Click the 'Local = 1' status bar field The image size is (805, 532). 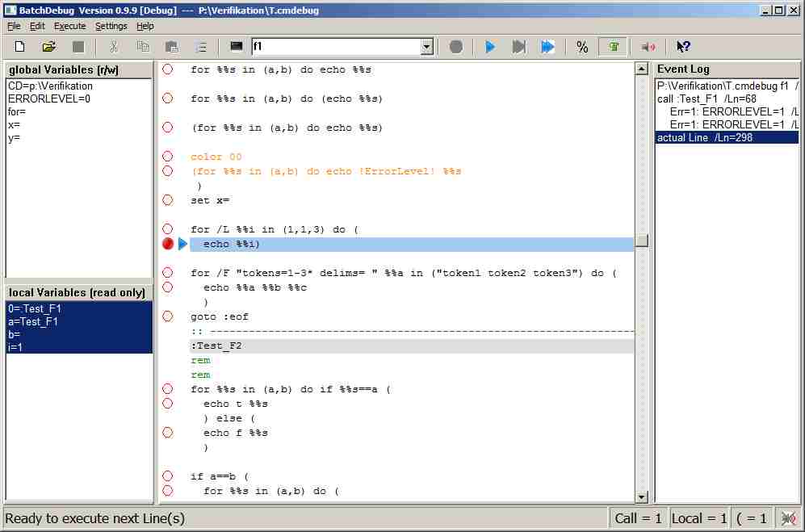click(x=698, y=518)
